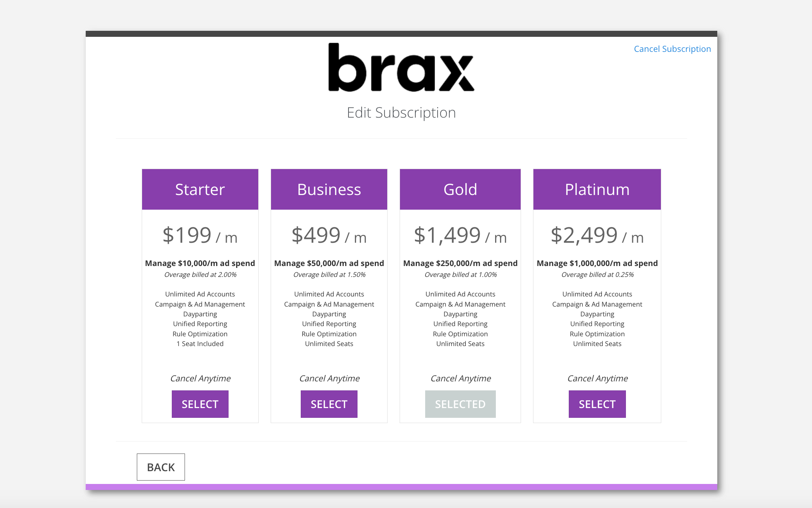Go back with the BACK button
Viewport: 812px width, 508px height.
click(x=161, y=467)
